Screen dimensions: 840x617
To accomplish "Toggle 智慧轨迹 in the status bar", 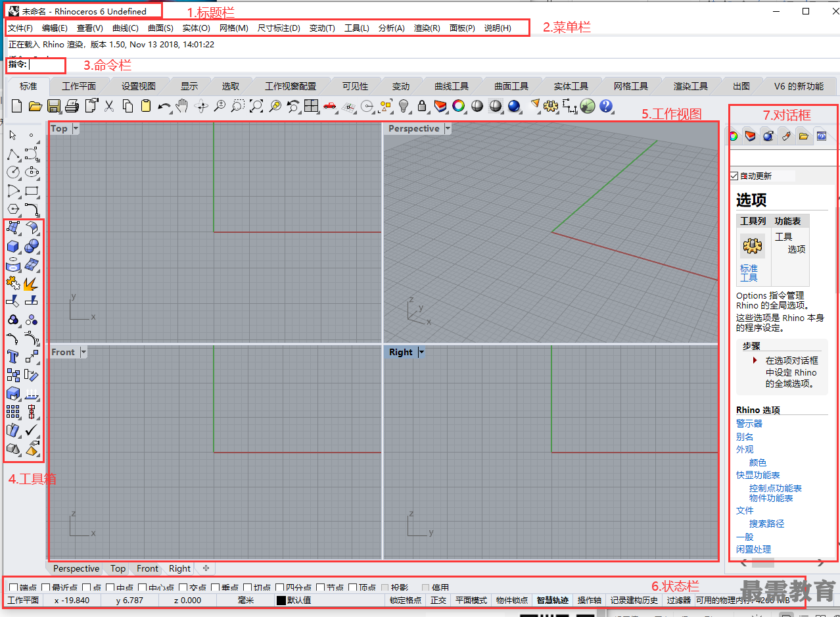I will (x=552, y=600).
